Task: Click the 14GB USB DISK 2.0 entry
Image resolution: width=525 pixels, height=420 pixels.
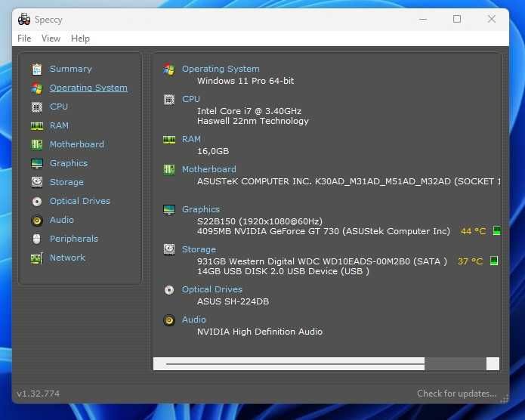Action: click(283, 271)
